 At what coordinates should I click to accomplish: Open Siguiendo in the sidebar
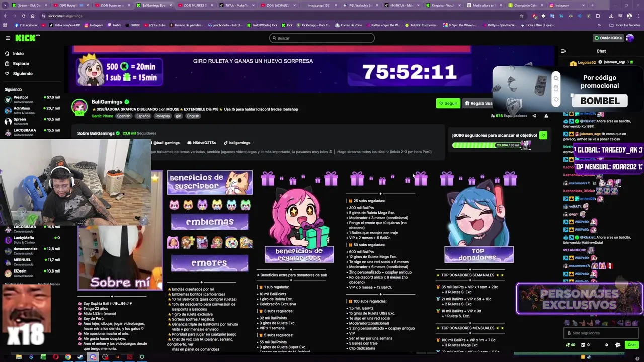[x=22, y=73]
